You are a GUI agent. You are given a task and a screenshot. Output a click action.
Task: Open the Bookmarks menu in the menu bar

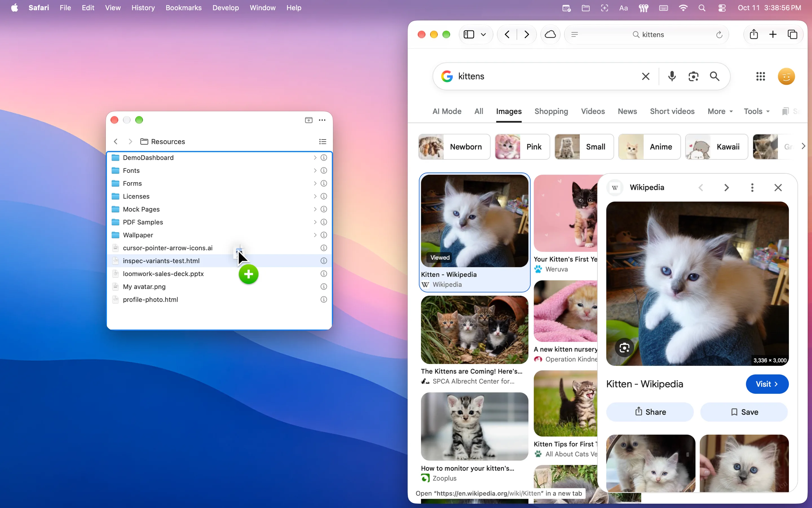(183, 7)
